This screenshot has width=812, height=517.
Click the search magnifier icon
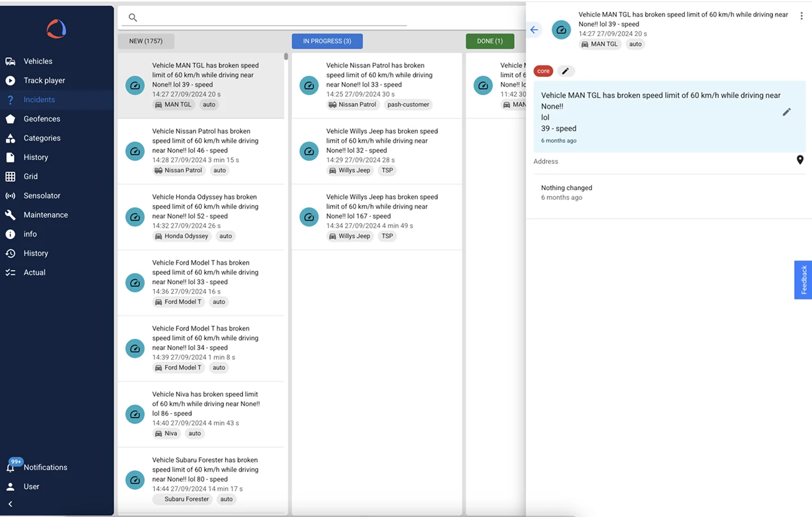(x=133, y=17)
